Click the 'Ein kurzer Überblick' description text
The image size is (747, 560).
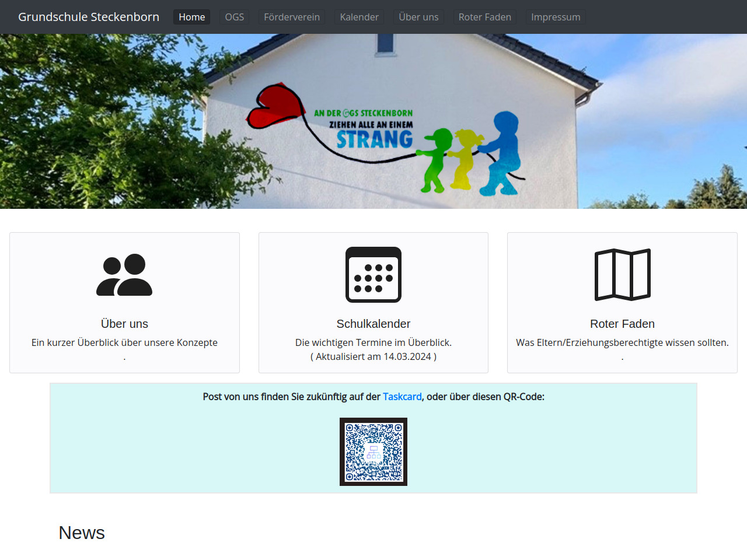coord(124,342)
